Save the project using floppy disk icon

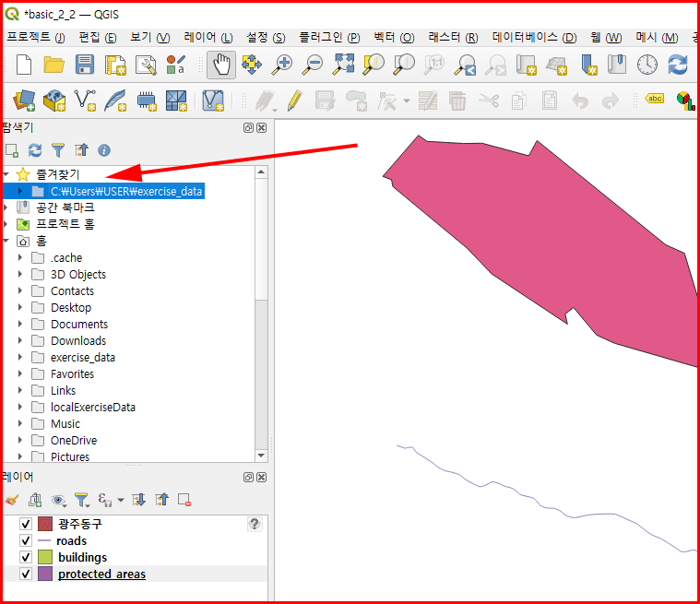pyautogui.click(x=84, y=65)
